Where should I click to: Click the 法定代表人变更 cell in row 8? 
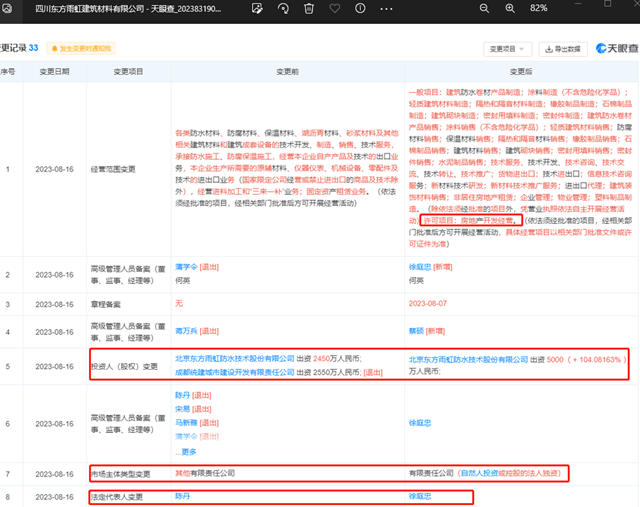(117, 497)
